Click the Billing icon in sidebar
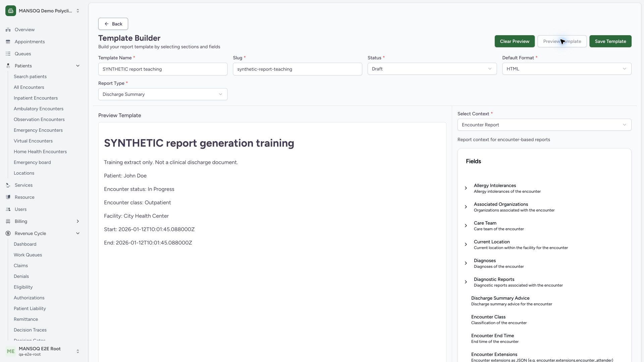Screen dimensions: 644x362 [x=8, y=221]
